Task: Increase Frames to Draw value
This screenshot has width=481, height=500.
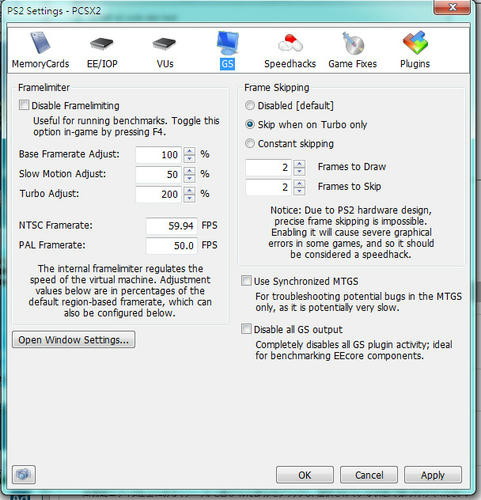Action: click(x=299, y=164)
